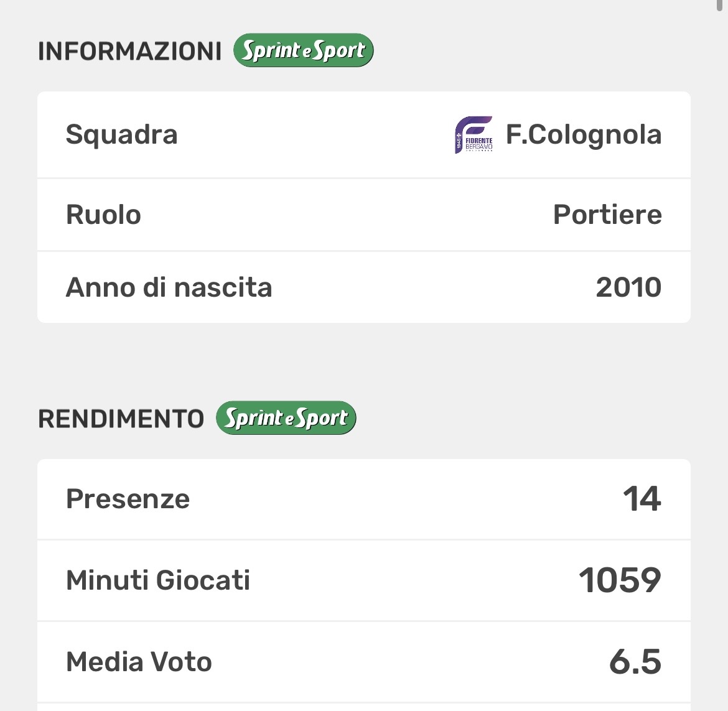Click the Fiorente Bergamo team logo

[474, 134]
